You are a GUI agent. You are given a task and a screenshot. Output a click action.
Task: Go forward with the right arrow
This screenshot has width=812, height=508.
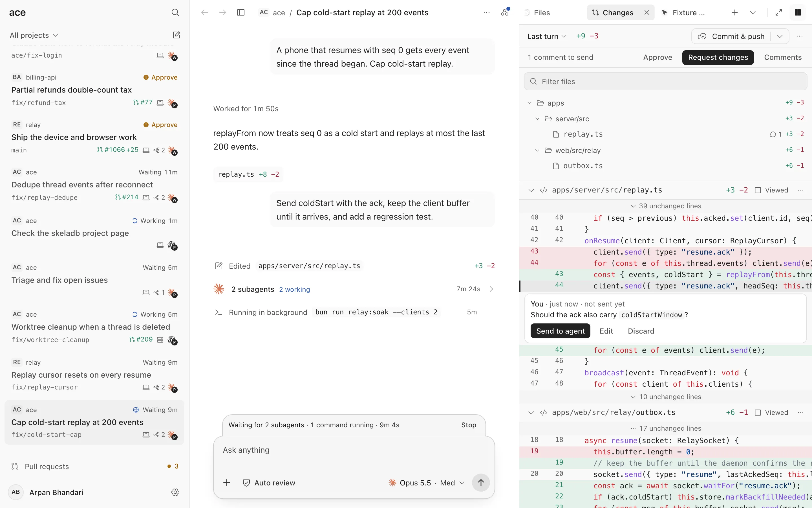(x=222, y=13)
